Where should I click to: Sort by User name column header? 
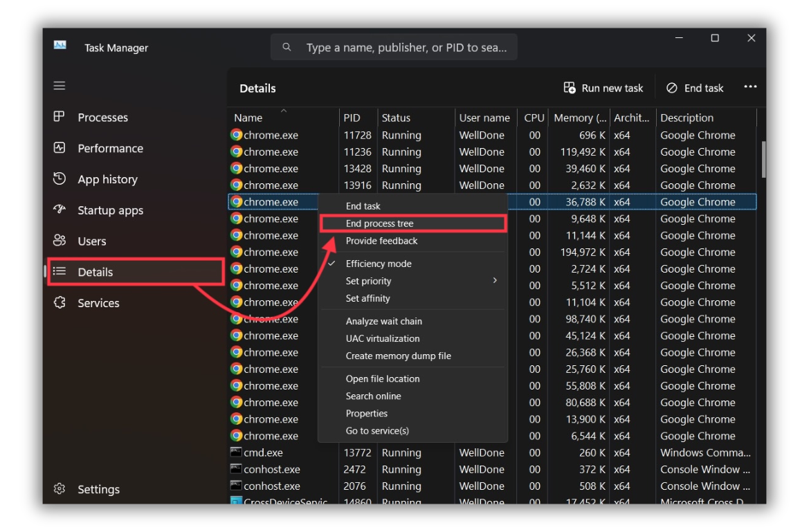484,118
